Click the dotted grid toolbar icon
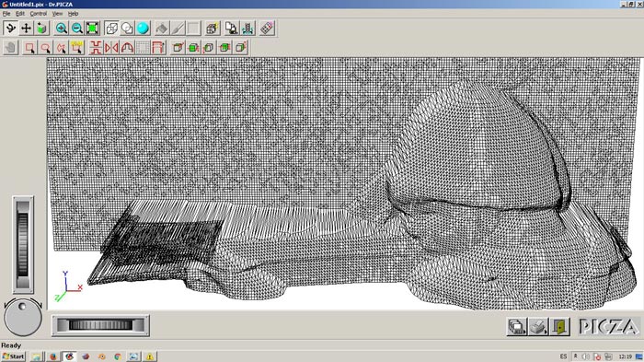Viewport: 644px width, 362px height. 143,47
